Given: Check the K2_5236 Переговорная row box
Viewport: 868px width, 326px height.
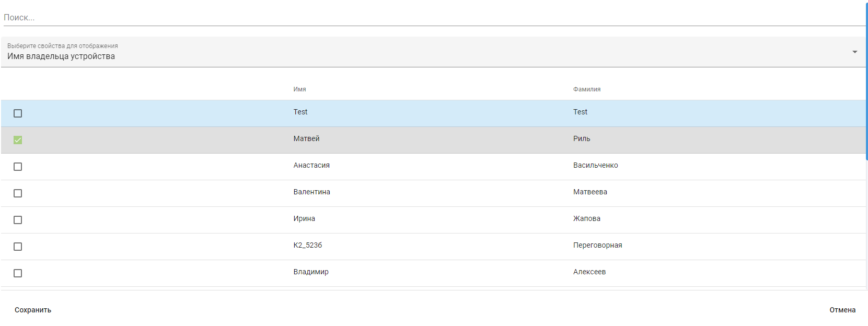Looking at the screenshot, I should coord(18,247).
